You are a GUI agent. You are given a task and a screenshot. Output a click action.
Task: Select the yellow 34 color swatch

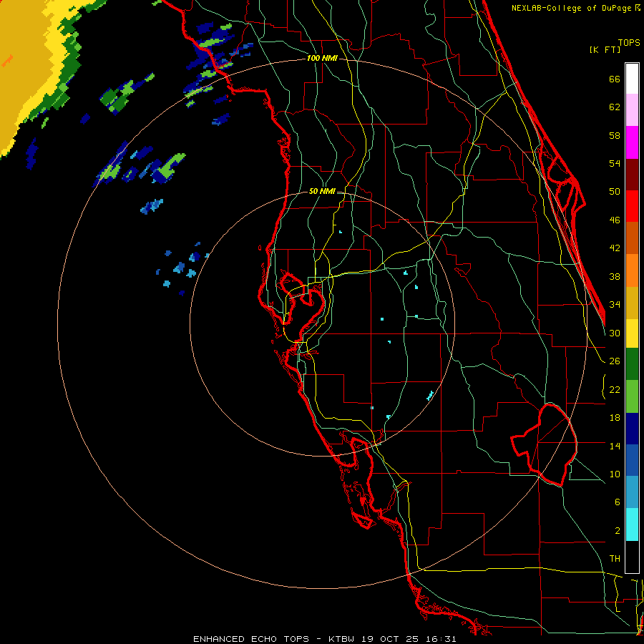[632, 333]
